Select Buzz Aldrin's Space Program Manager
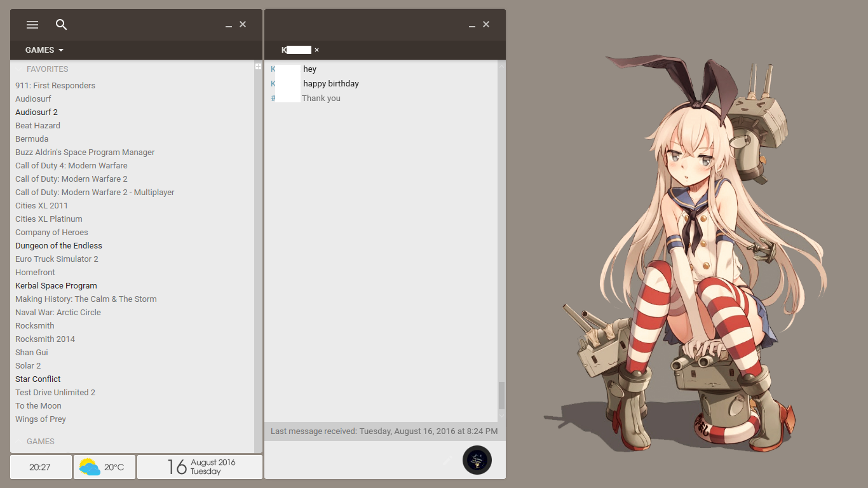The height and width of the screenshot is (488, 868). coord(85,152)
